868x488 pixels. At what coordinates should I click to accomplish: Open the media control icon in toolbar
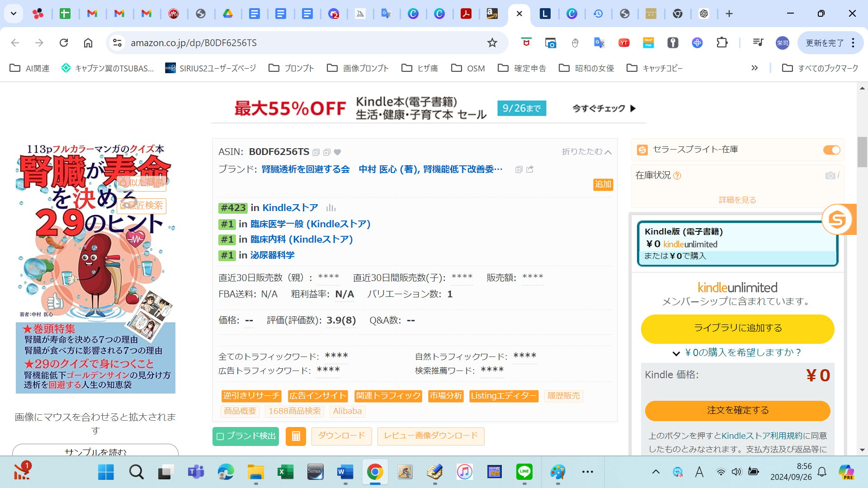coord(758,42)
